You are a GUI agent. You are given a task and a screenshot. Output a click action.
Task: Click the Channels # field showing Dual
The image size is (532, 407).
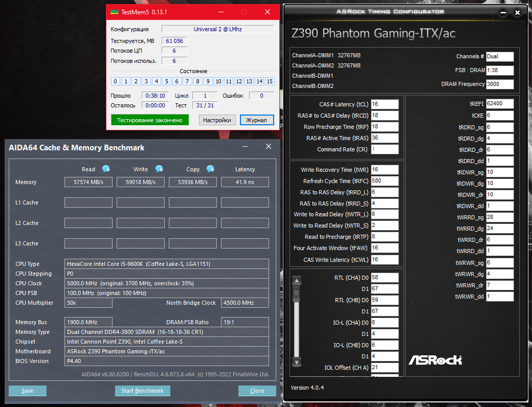(500, 56)
